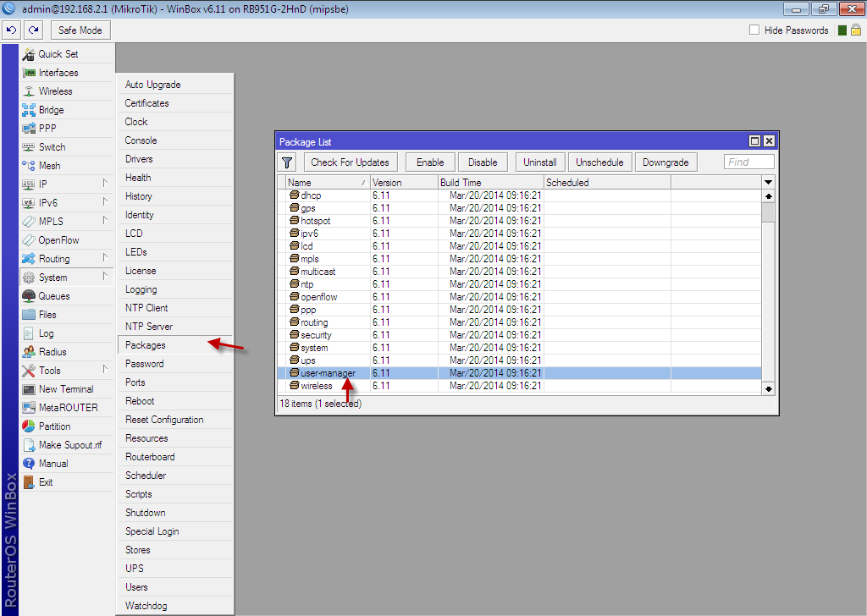Select the dhcp package row
Screen dimensions: 867x616
pyautogui.click(x=519, y=195)
